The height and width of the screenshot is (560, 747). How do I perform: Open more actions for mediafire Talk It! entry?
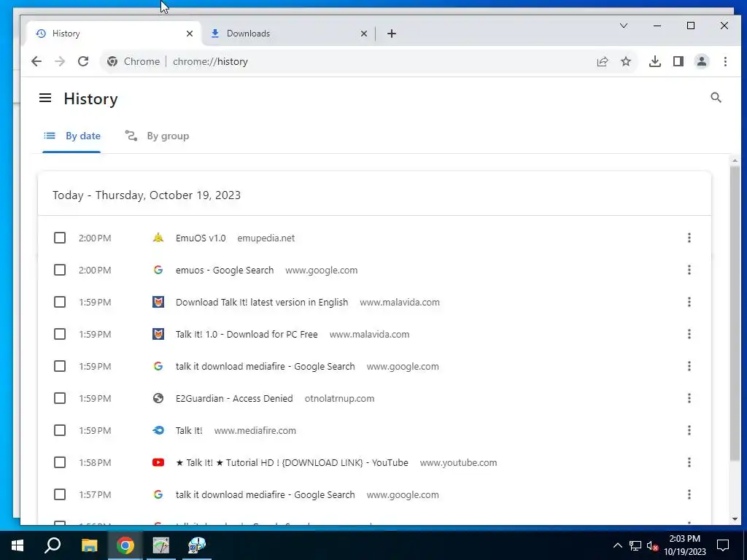(x=689, y=430)
